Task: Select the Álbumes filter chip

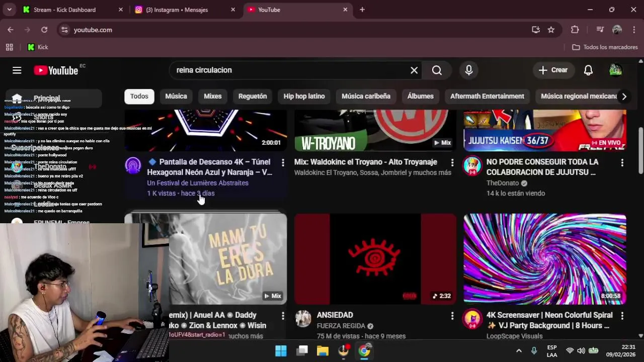Action: [421, 97]
